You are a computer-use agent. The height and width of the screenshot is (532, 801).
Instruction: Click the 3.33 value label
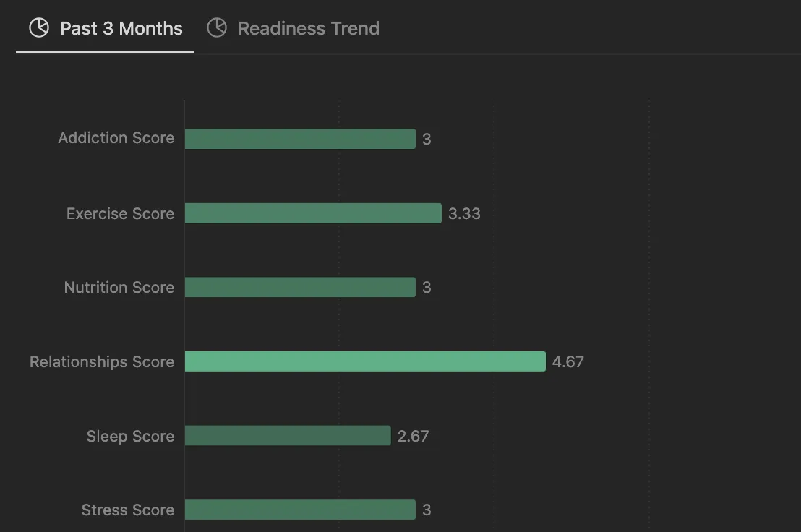464,213
